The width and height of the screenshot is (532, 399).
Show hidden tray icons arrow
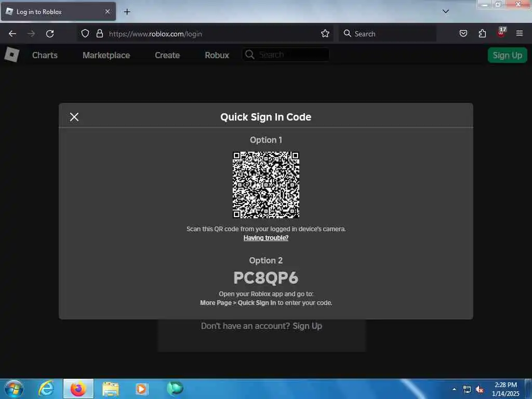pyautogui.click(x=454, y=389)
